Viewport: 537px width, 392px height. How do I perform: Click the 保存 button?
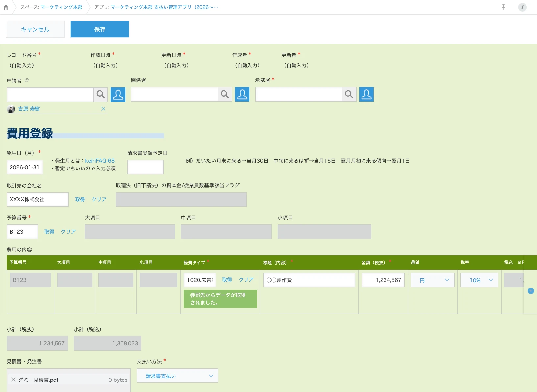(x=100, y=29)
